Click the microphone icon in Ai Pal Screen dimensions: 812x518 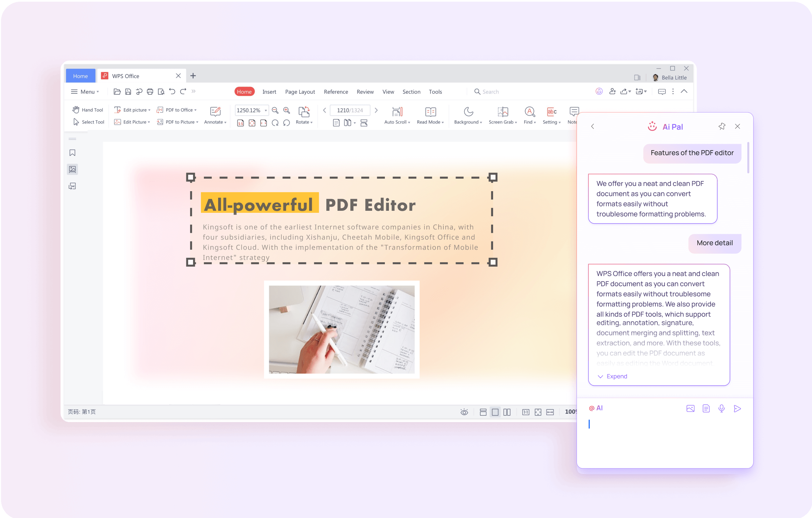(x=721, y=408)
